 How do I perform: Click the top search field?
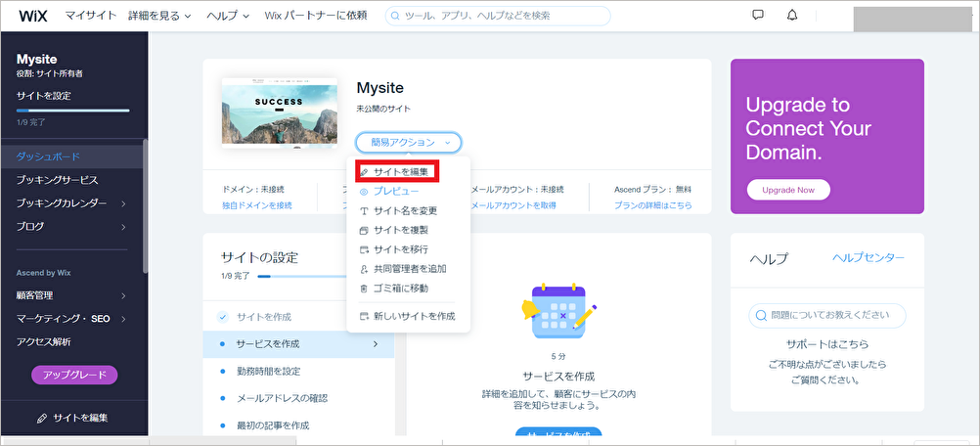tap(498, 16)
